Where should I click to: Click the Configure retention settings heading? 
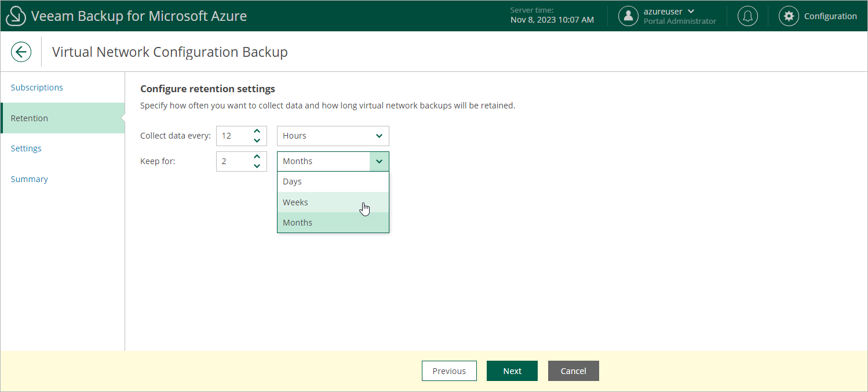pos(207,89)
